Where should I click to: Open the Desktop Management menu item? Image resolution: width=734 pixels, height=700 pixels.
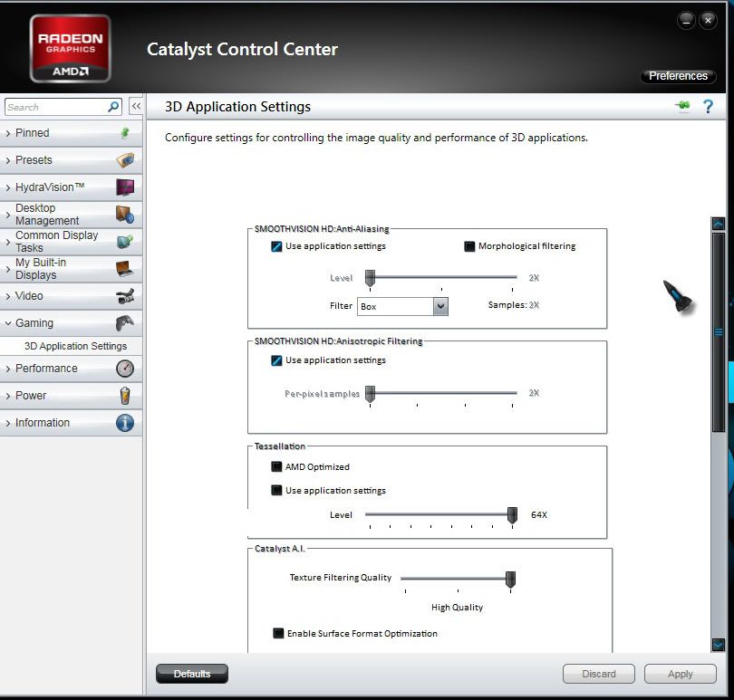72,215
